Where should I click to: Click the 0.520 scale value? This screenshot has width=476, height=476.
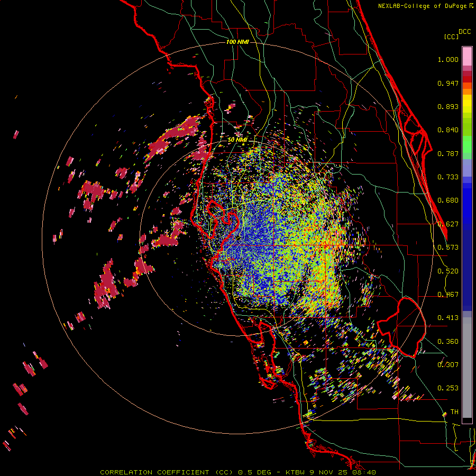448,271
